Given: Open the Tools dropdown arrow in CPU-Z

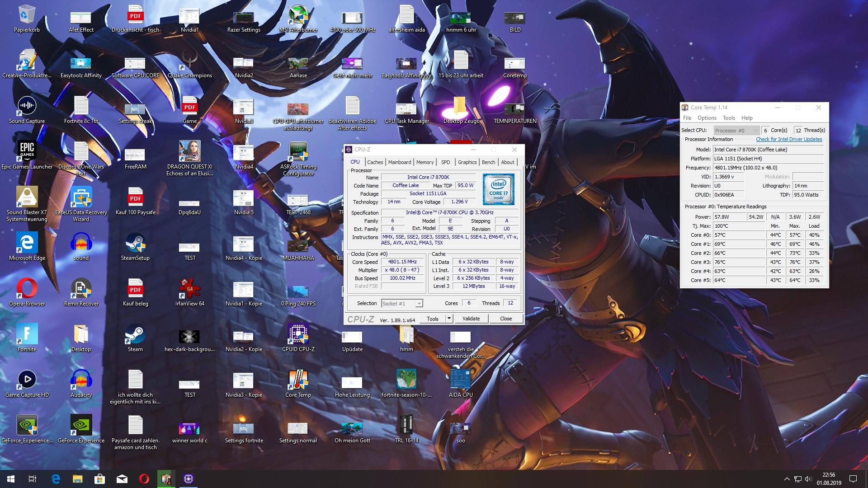Looking at the screenshot, I should (449, 319).
